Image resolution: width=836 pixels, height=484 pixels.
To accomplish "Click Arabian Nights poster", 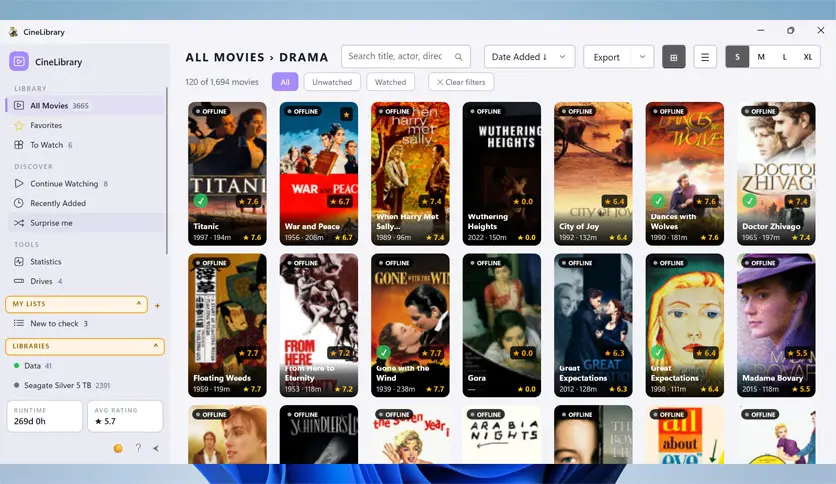I will click(502, 434).
